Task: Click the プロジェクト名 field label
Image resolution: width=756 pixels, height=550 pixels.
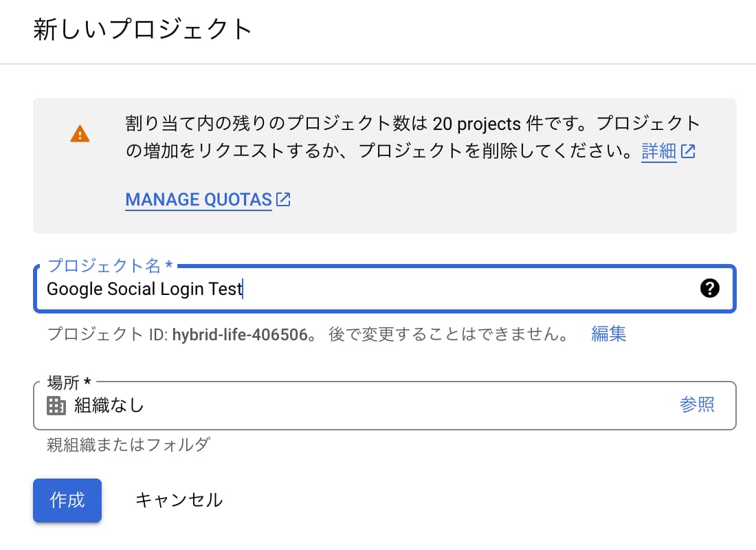Action: pos(110,265)
